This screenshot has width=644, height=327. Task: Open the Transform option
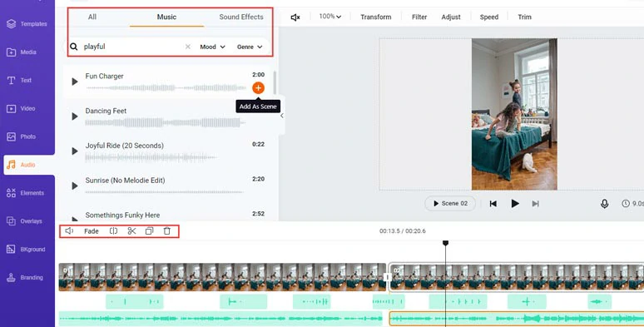(376, 17)
